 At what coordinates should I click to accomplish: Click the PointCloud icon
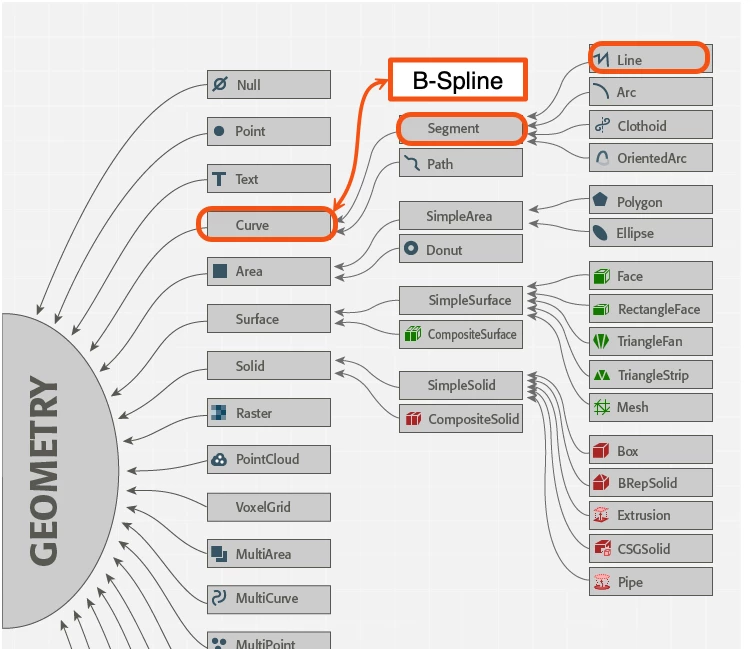tap(219, 460)
